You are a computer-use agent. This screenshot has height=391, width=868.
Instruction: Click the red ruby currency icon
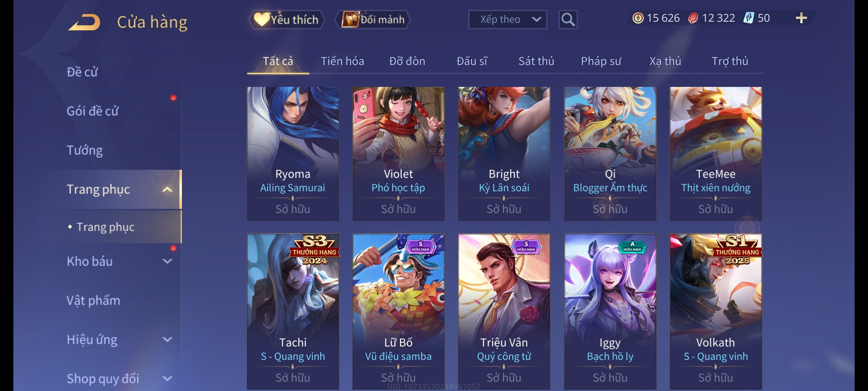(693, 18)
